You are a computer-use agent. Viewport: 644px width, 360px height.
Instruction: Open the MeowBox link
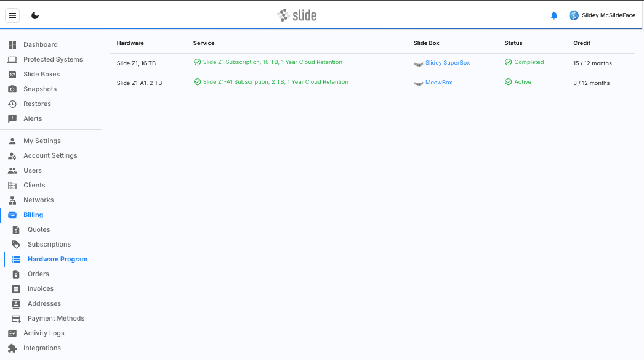pos(438,83)
